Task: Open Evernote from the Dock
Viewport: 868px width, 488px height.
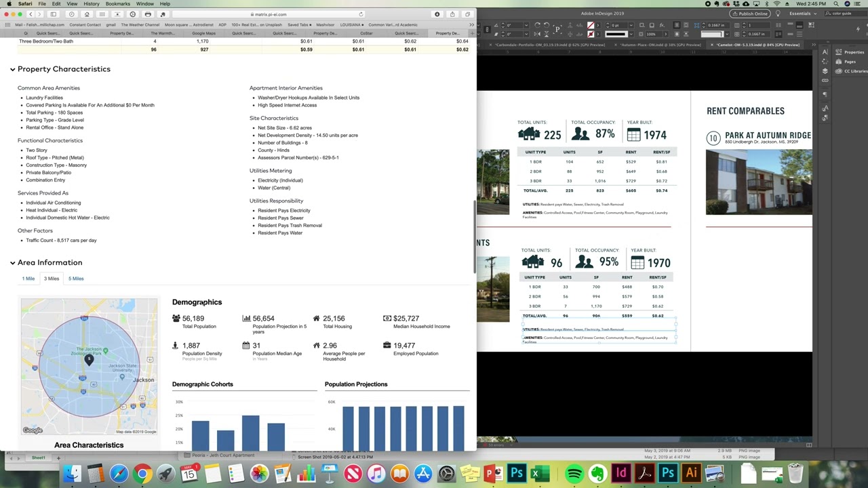Action: point(597,473)
